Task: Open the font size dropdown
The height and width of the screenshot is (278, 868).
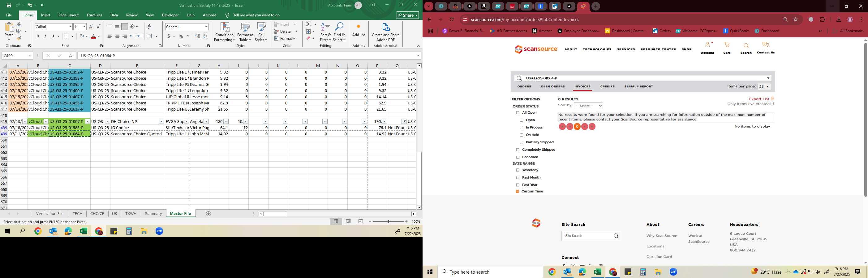Action: 84,27
